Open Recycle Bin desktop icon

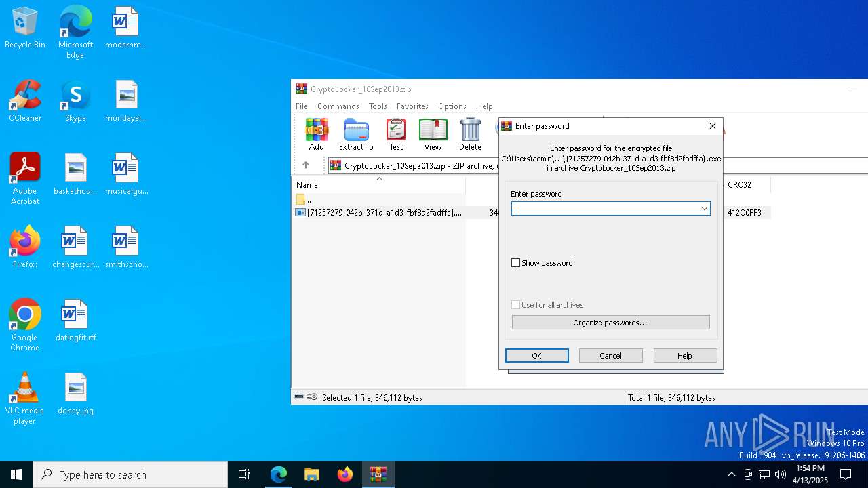[25, 28]
